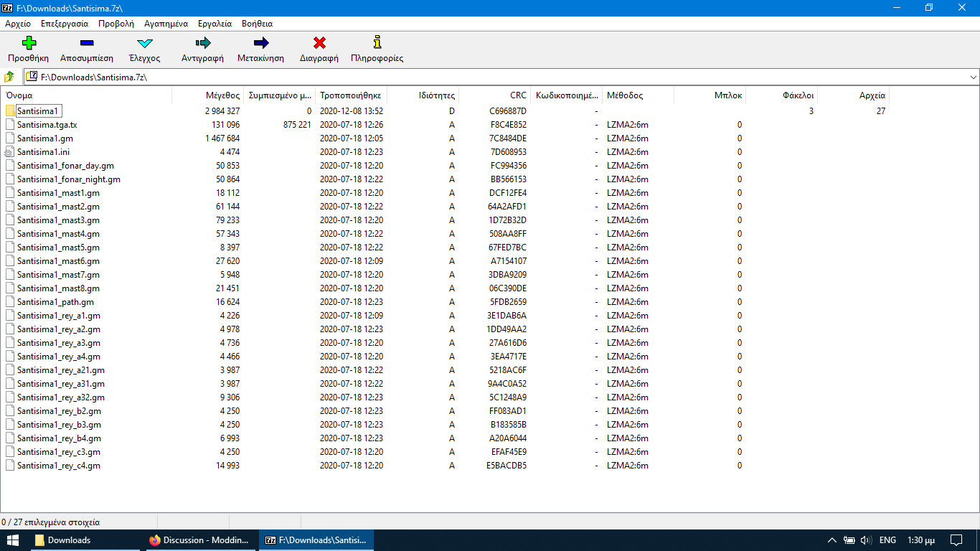
Task: Select Santisima1_mast6.gm file
Action: click(58, 261)
